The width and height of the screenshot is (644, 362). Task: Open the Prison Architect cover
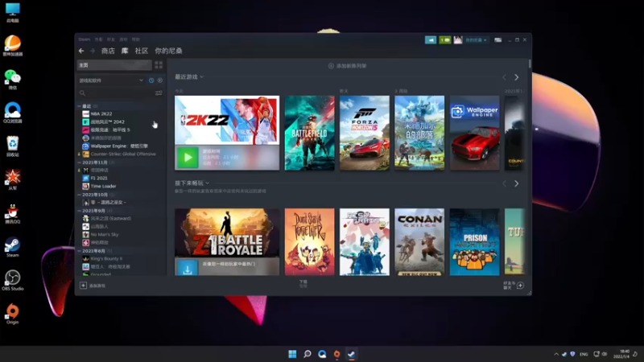pyautogui.click(x=475, y=242)
